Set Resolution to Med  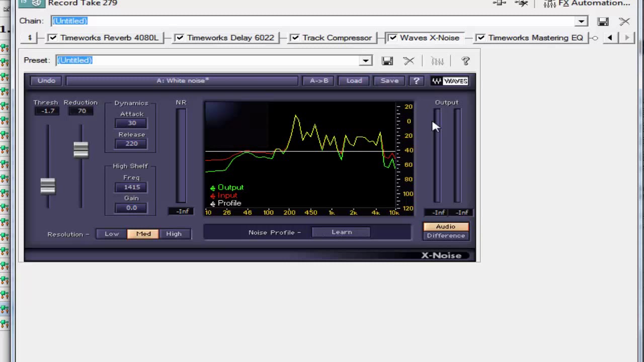143,234
